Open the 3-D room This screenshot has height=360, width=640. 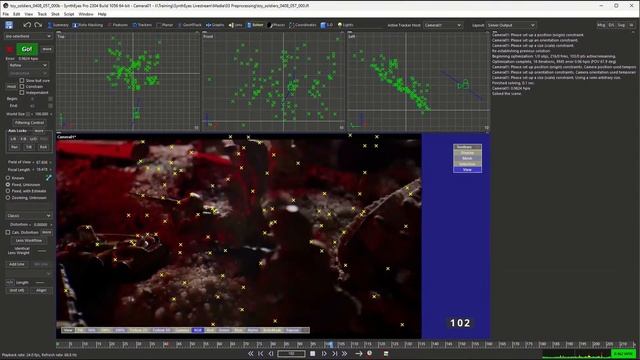tap(327, 25)
